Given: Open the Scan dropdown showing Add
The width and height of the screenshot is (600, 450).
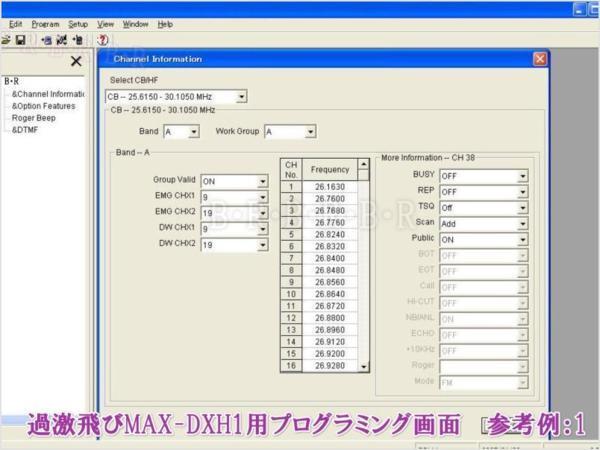Looking at the screenshot, I should pos(522,224).
